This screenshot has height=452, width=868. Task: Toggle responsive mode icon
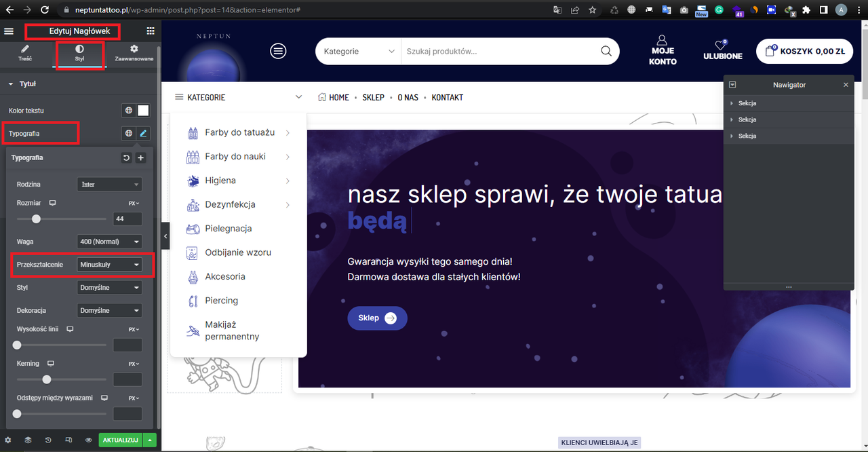(x=68, y=440)
